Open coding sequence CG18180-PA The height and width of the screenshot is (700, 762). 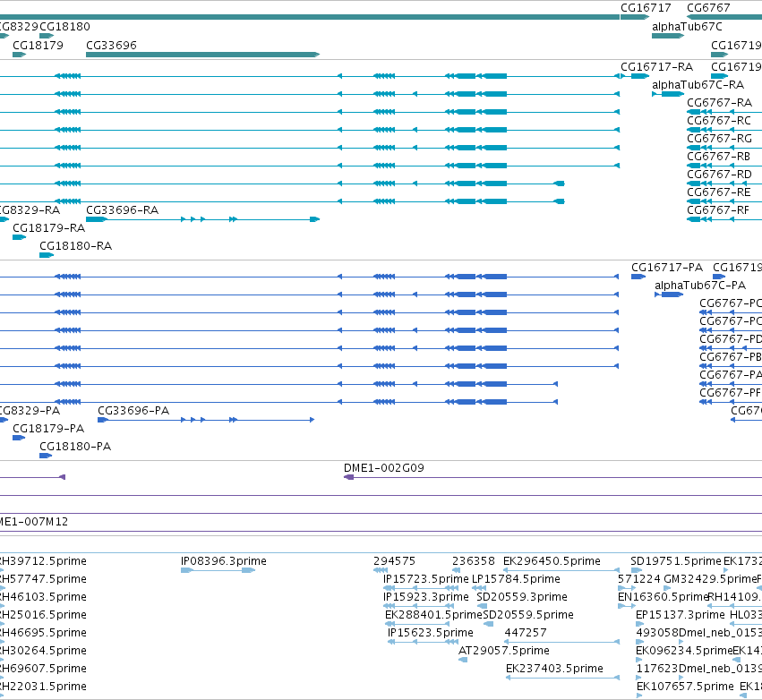75,447
